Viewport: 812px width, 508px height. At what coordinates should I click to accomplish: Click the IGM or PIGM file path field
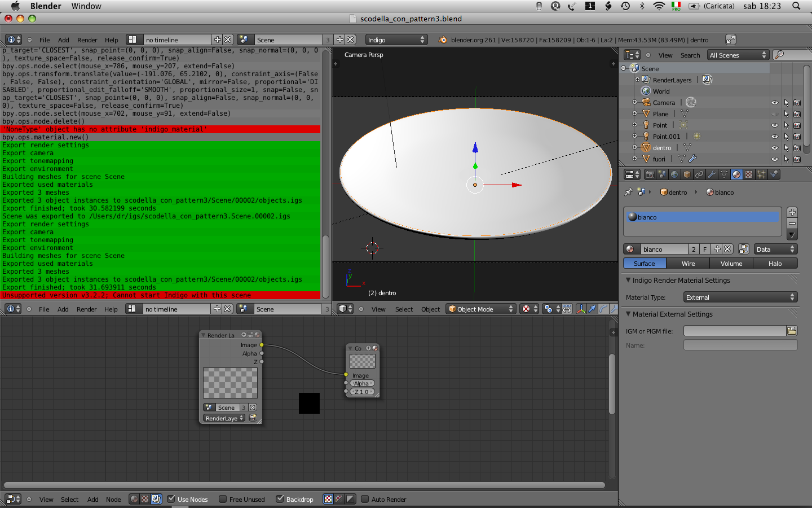[735, 331]
